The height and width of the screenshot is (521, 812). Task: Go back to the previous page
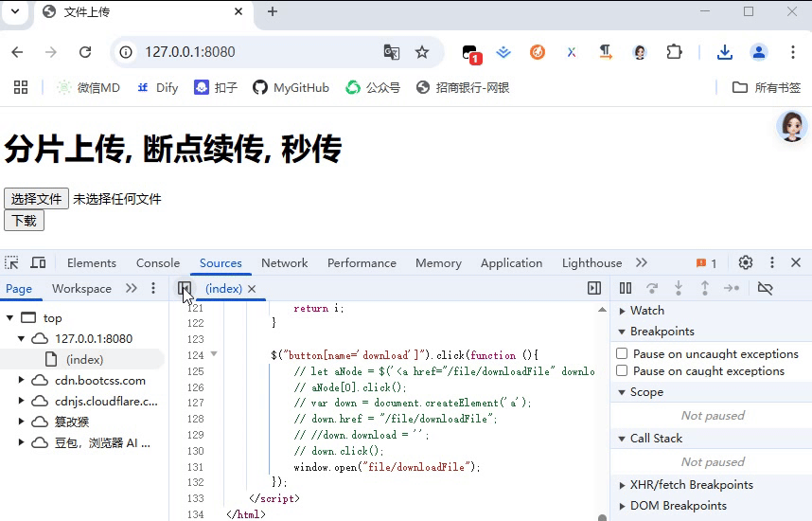point(17,52)
